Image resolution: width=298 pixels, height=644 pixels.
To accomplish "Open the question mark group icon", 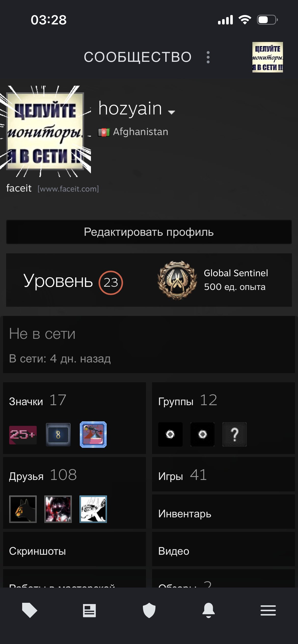I will point(234,434).
